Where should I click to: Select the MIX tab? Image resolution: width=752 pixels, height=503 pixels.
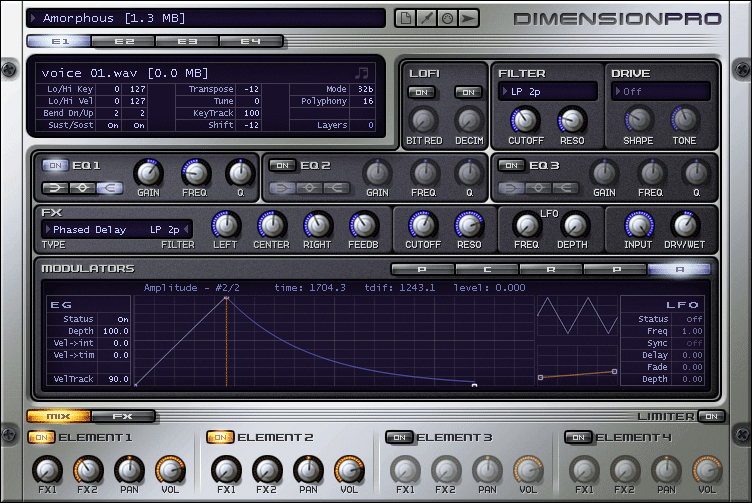59,416
